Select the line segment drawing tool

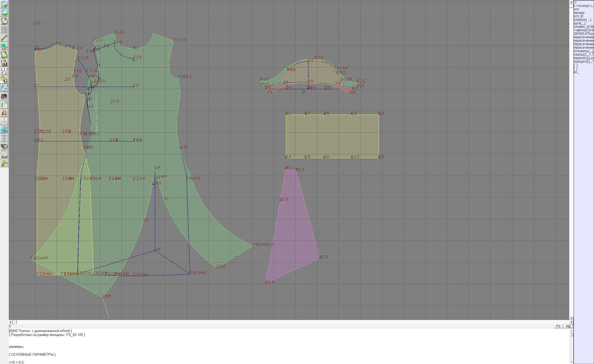coord(4,38)
